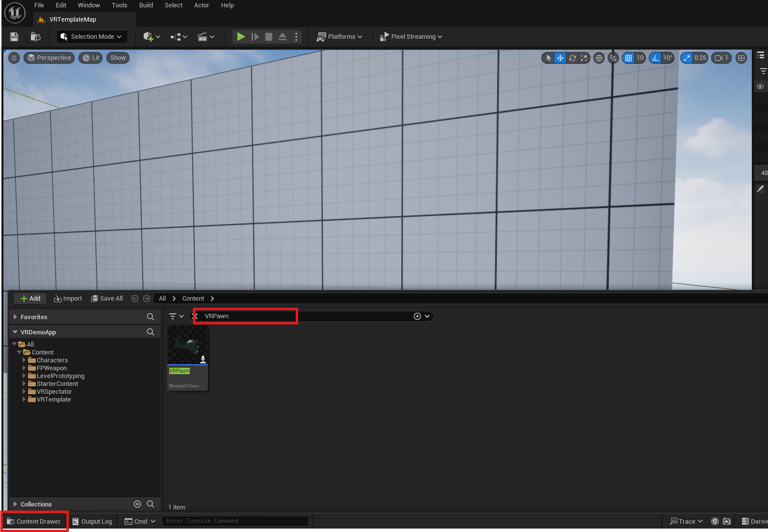Click the viewport hamburger options icon
The height and width of the screenshot is (532, 768).
click(14, 58)
